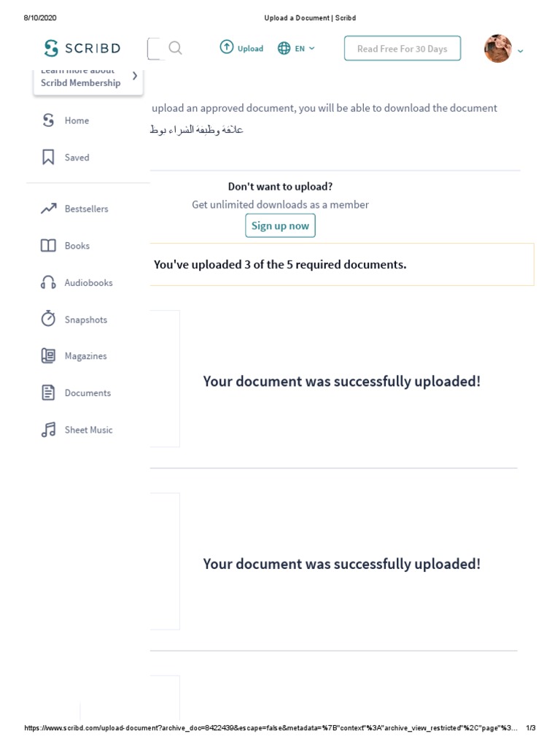Click "Don't want to upload?" heading

pos(281,186)
